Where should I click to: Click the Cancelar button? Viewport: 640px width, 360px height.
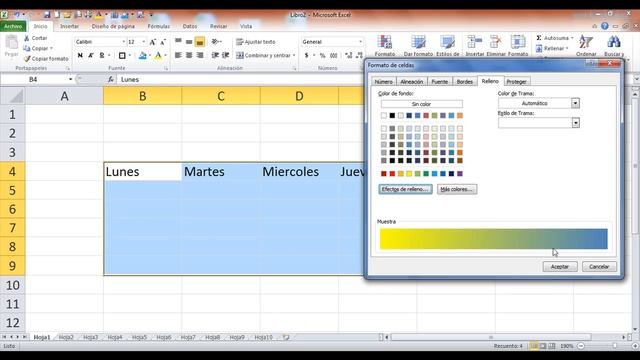click(599, 267)
